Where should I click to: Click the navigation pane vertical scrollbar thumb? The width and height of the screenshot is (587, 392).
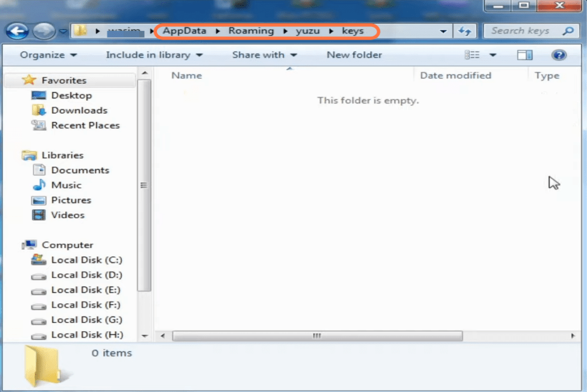[x=144, y=185]
